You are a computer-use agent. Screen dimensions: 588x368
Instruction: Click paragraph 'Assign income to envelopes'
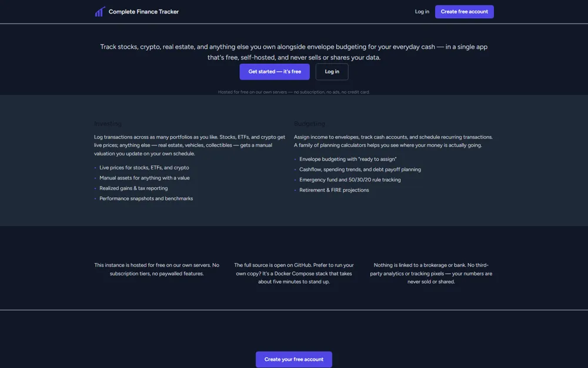[x=393, y=141]
